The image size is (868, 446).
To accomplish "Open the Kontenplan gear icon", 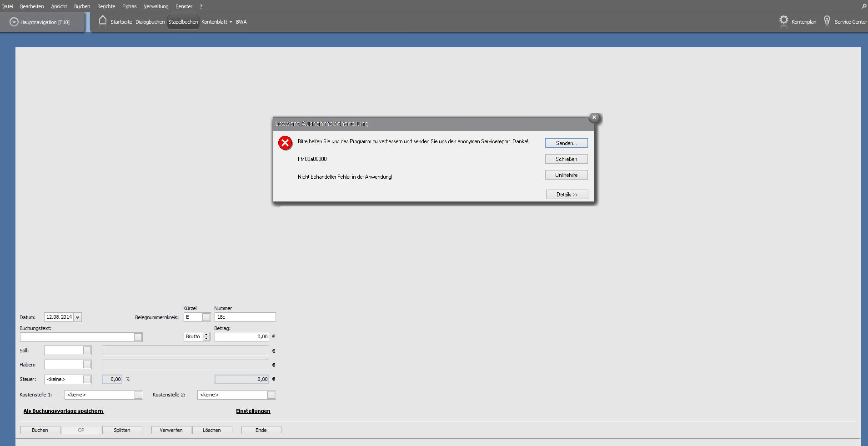I will point(783,21).
